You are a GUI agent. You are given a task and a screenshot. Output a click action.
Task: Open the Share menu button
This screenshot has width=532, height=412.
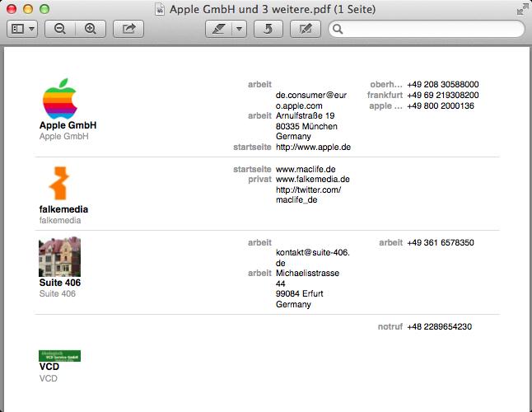[128, 29]
